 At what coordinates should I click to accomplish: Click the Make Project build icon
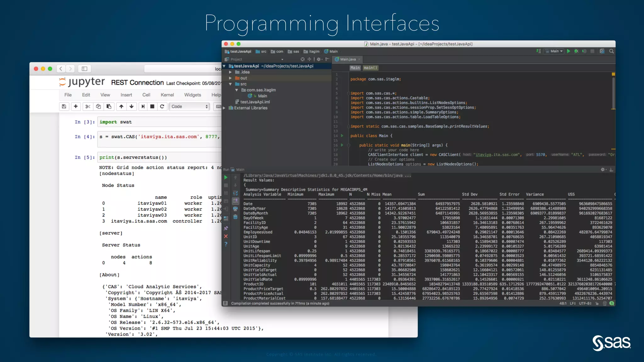539,51
